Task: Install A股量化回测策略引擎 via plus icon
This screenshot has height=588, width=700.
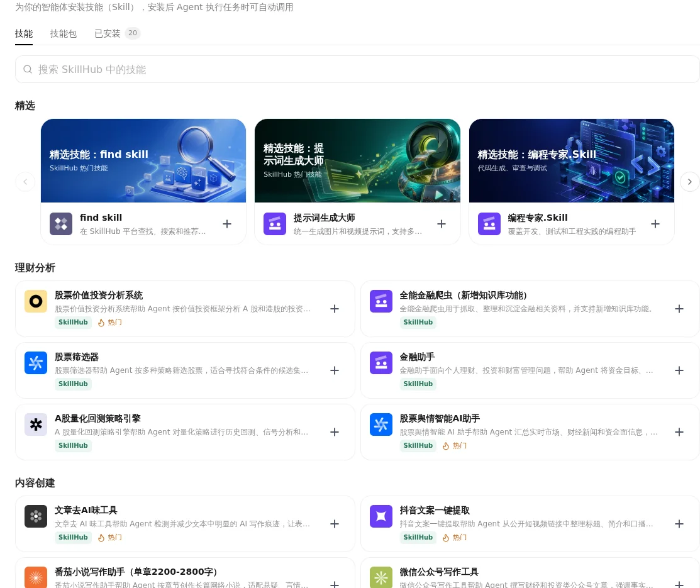Action: click(x=335, y=432)
